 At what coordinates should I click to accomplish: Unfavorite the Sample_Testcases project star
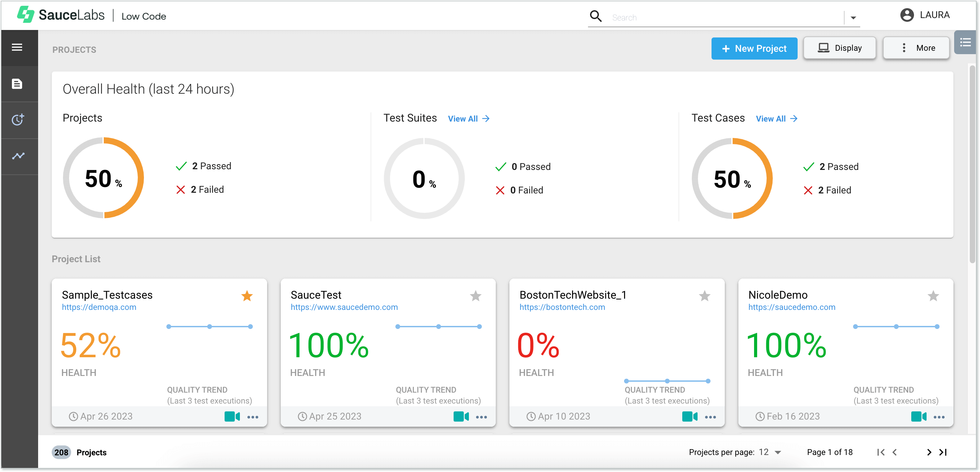[247, 296]
